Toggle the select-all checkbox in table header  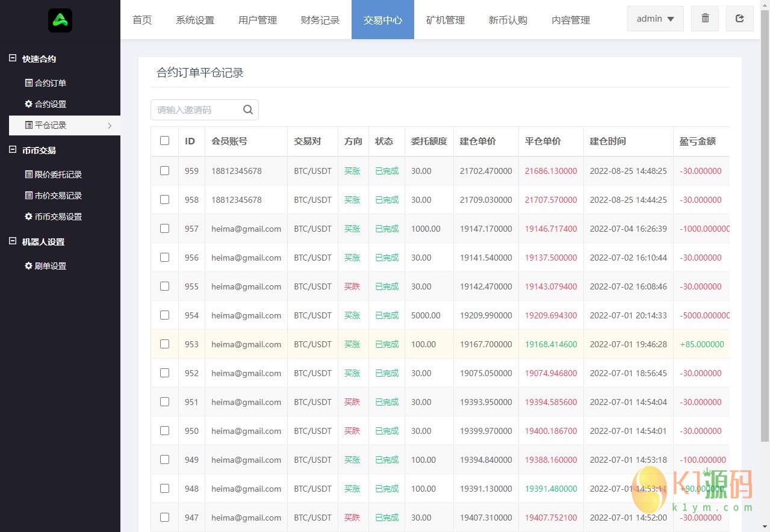164,141
